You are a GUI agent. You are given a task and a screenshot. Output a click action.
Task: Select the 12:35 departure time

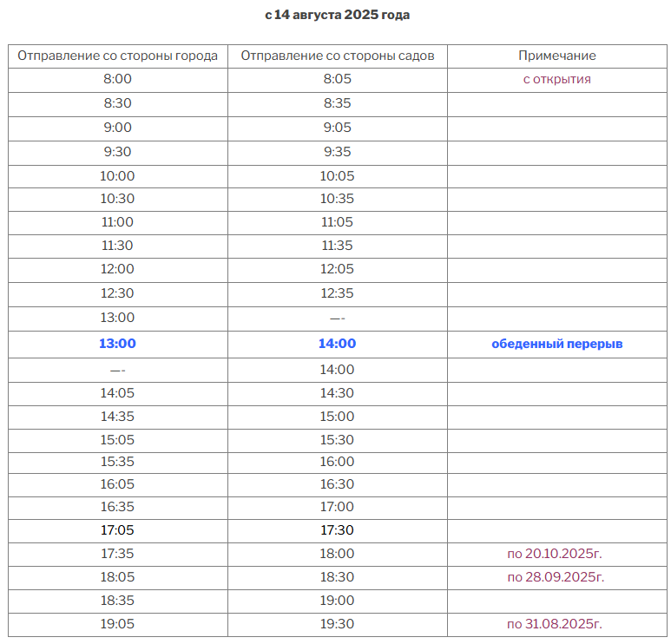click(x=337, y=293)
